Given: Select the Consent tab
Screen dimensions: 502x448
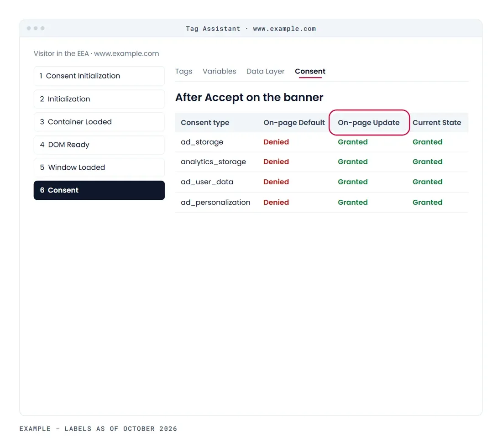Looking at the screenshot, I should [x=310, y=71].
